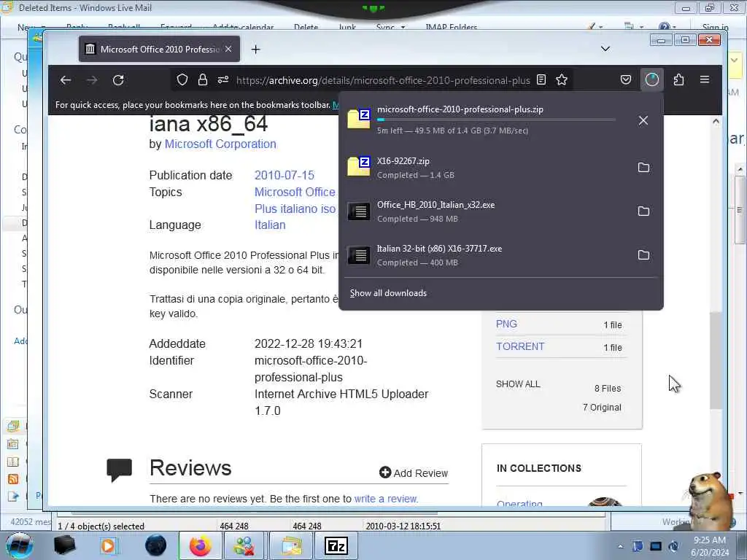
Task: Go back using the Firefox back arrow
Action: tap(66, 80)
